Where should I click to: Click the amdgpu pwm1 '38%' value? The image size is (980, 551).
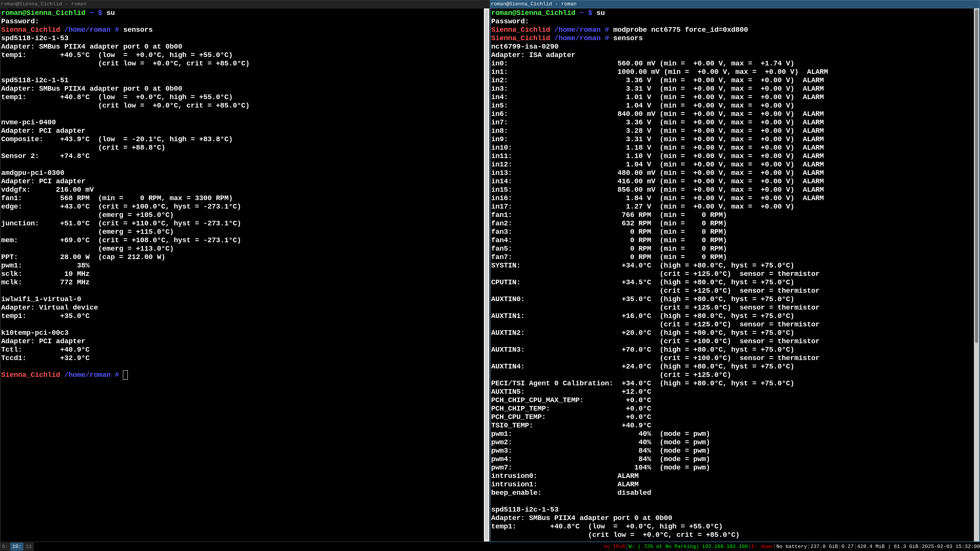pyautogui.click(x=83, y=266)
